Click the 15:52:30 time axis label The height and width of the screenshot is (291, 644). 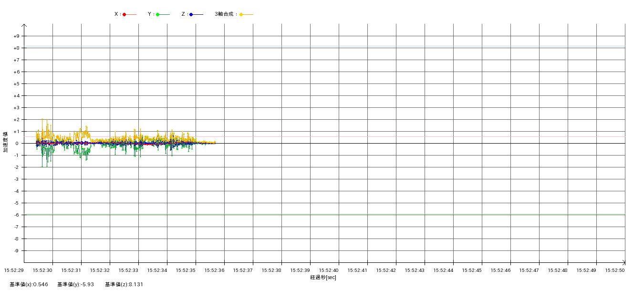click(x=42, y=270)
